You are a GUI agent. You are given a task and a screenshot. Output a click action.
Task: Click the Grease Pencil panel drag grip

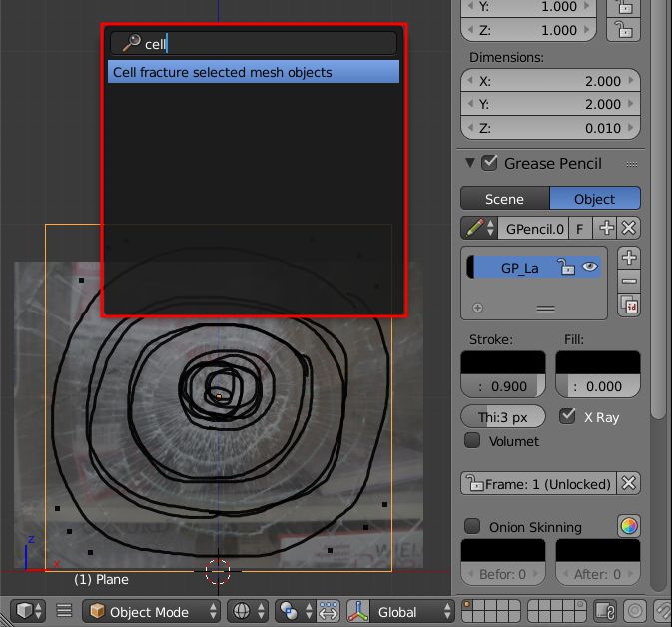click(632, 164)
